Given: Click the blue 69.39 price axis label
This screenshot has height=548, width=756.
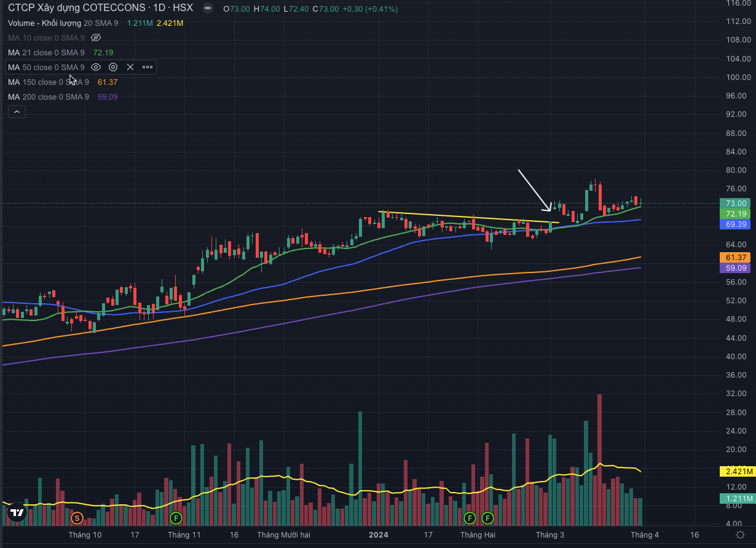Looking at the screenshot, I should tap(736, 224).
